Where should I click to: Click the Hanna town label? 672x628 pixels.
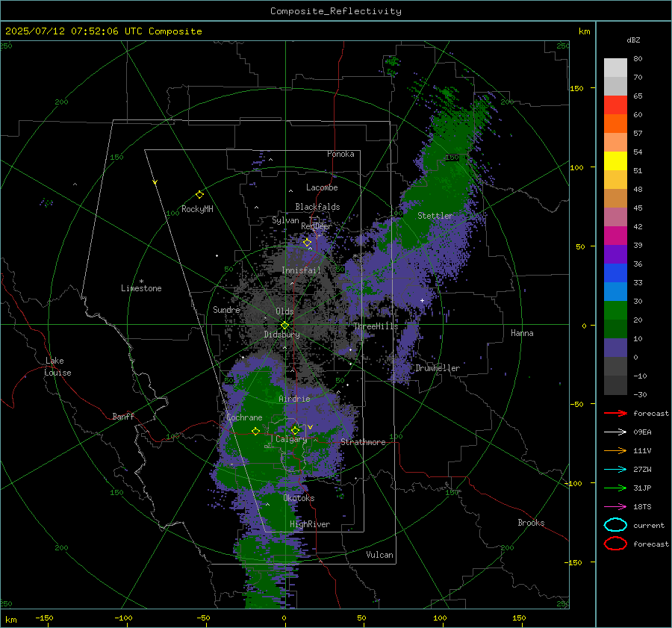(522, 333)
